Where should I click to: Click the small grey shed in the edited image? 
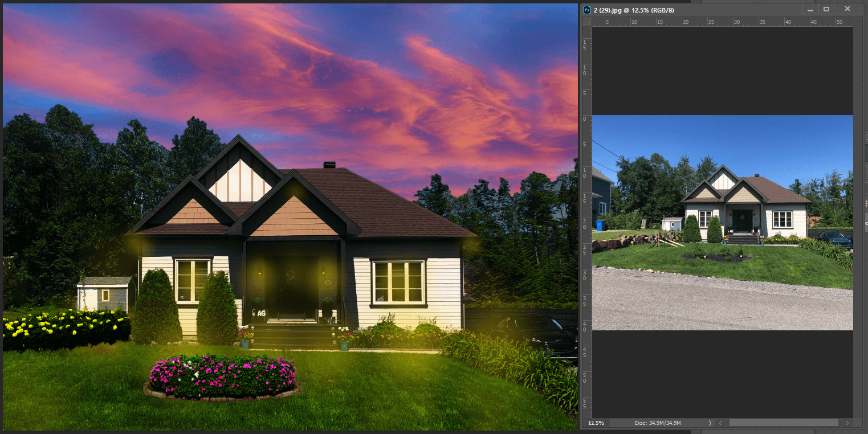[104, 293]
